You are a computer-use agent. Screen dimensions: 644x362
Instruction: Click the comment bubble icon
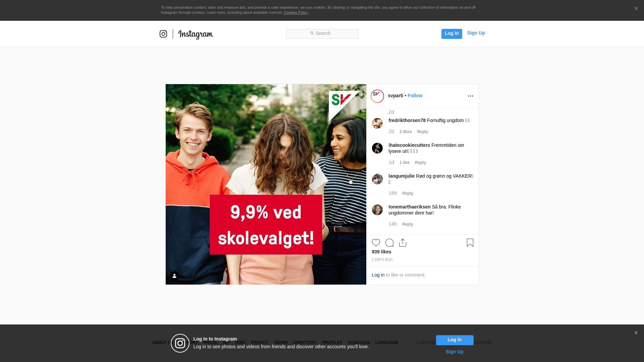click(x=389, y=243)
